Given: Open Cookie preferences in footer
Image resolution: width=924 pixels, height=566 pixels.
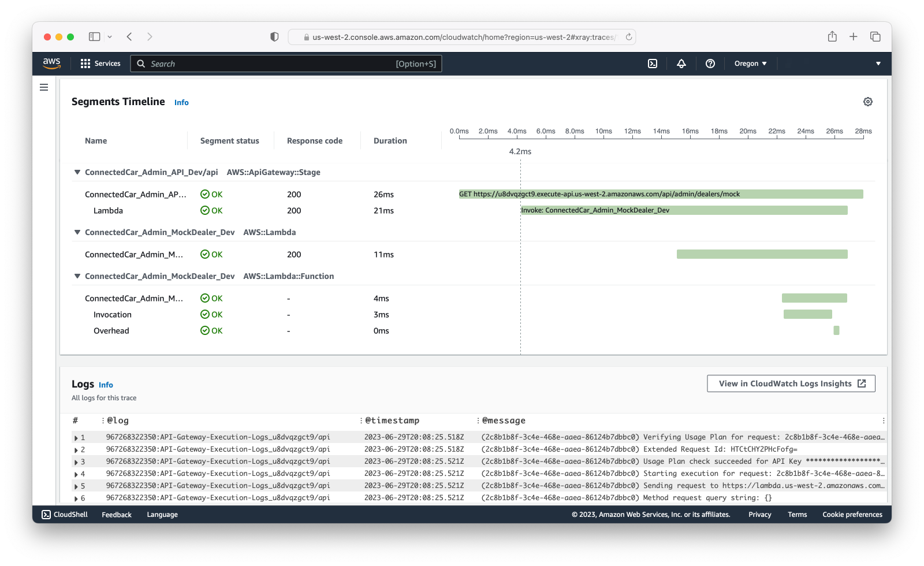Looking at the screenshot, I should [852, 515].
